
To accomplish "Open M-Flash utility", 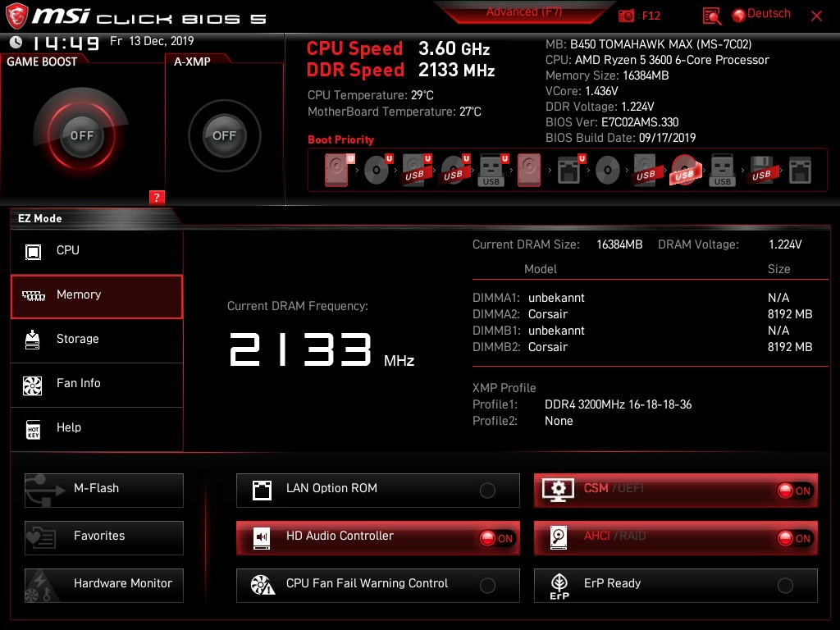I will 104,490.
